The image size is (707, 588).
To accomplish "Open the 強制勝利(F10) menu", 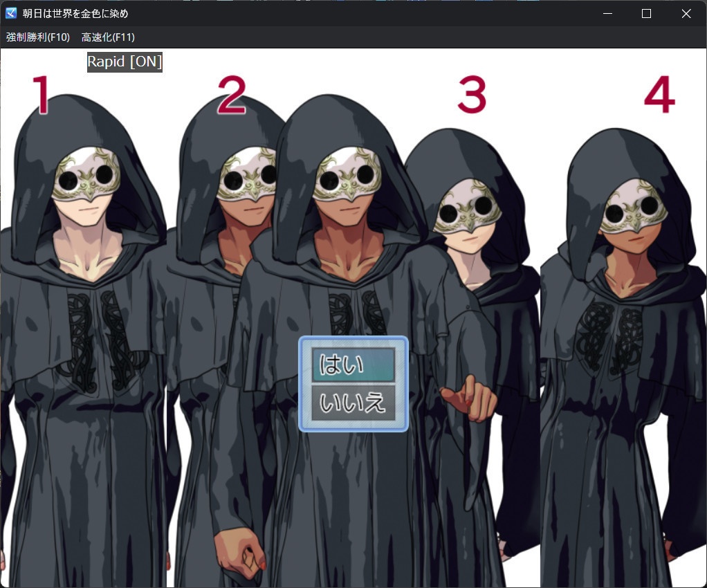I will pyautogui.click(x=38, y=37).
